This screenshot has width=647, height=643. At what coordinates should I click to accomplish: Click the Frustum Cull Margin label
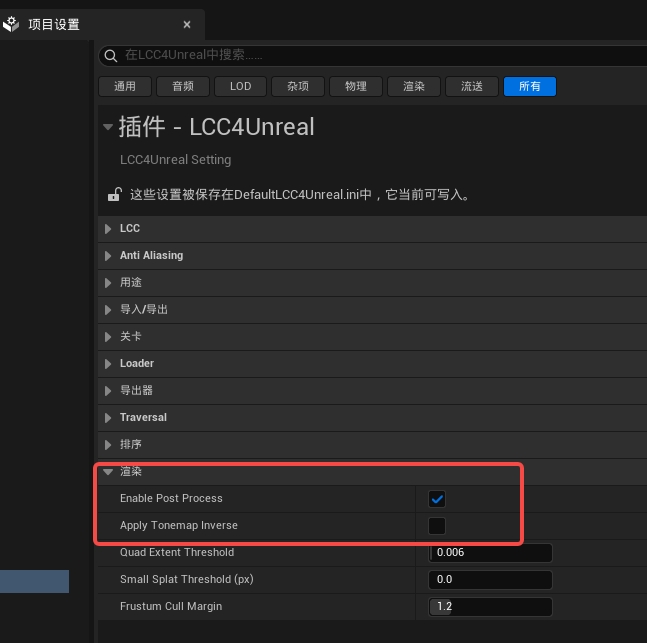coord(171,606)
